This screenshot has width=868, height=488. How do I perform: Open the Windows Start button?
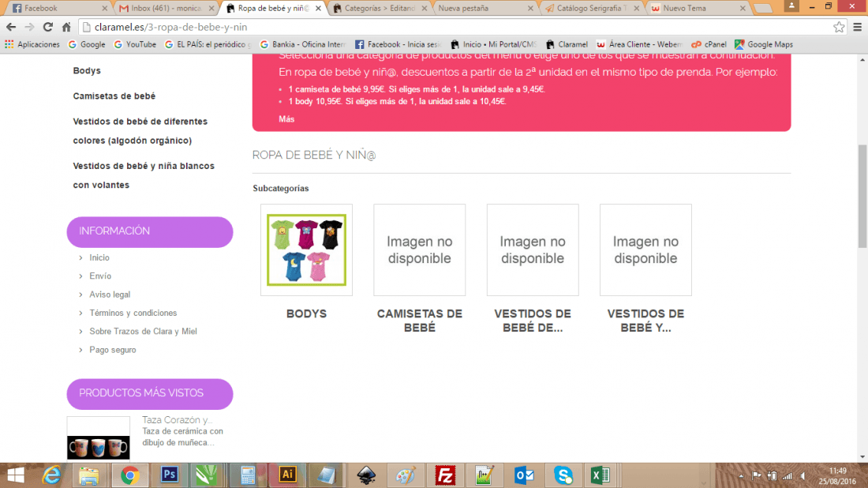click(16, 475)
